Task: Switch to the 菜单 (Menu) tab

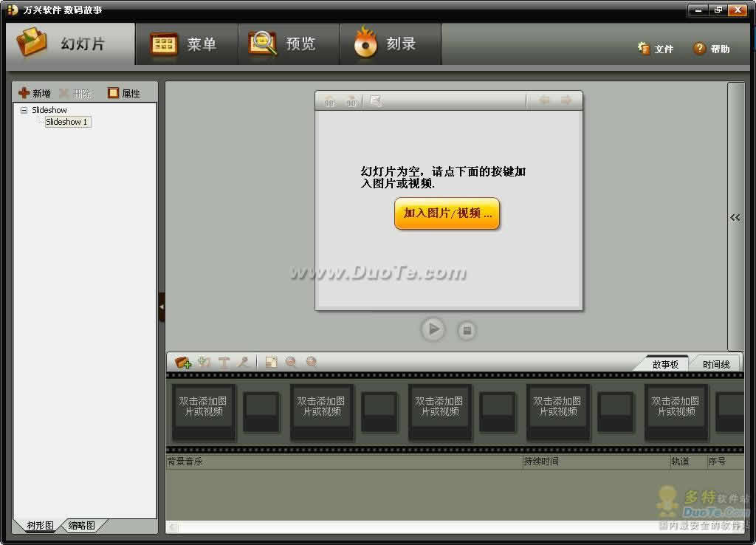Action: point(186,44)
